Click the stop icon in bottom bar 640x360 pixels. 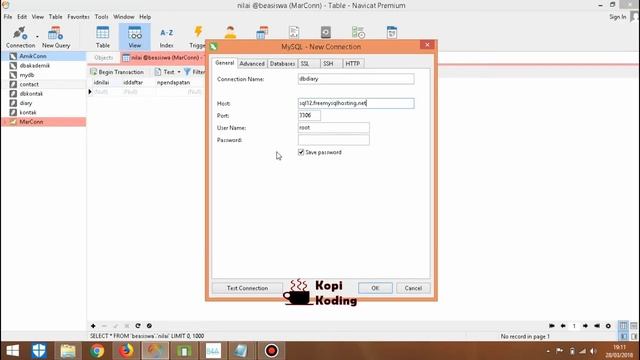pos(149,326)
